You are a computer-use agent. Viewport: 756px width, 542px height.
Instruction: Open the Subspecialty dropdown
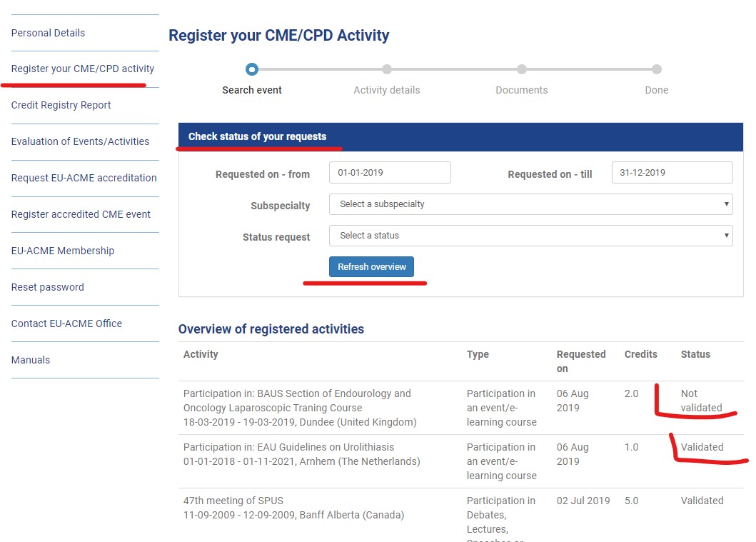[x=530, y=204]
